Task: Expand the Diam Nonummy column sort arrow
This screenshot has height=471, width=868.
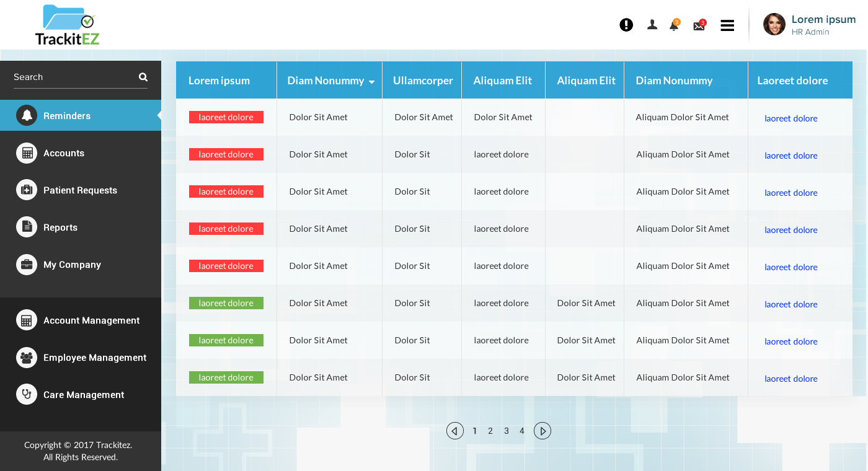Action: pyautogui.click(x=371, y=82)
